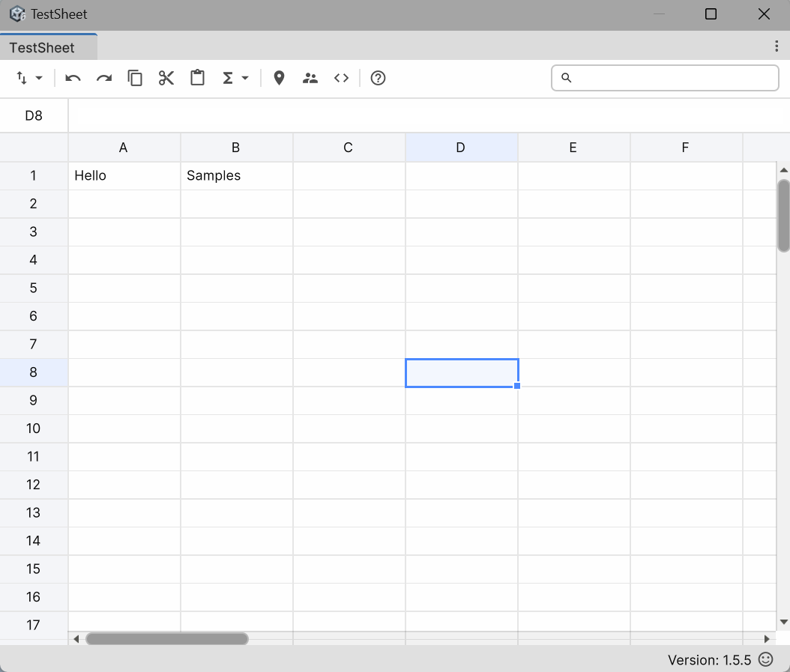The height and width of the screenshot is (672, 790).
Task: Click the Unity cube icon in title bar
Action: [17, 13]
